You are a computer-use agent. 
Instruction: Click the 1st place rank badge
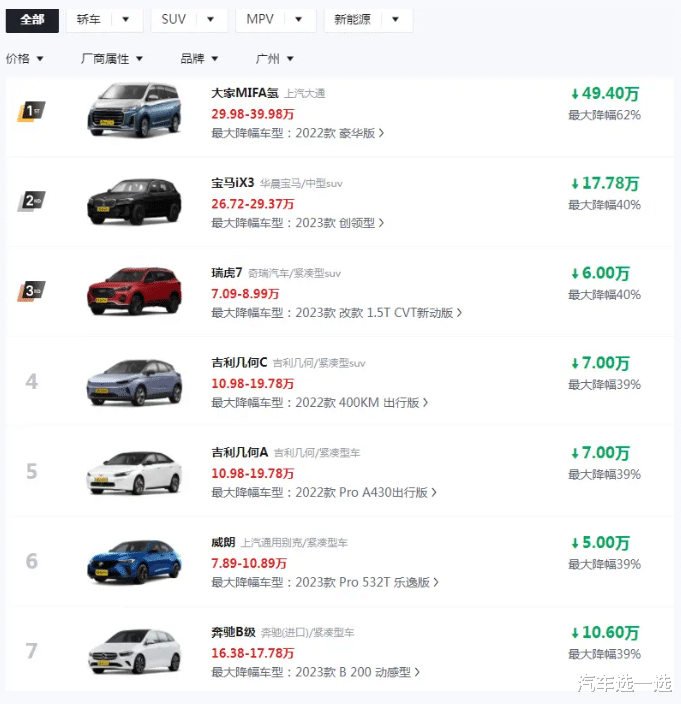click(31, 111)
